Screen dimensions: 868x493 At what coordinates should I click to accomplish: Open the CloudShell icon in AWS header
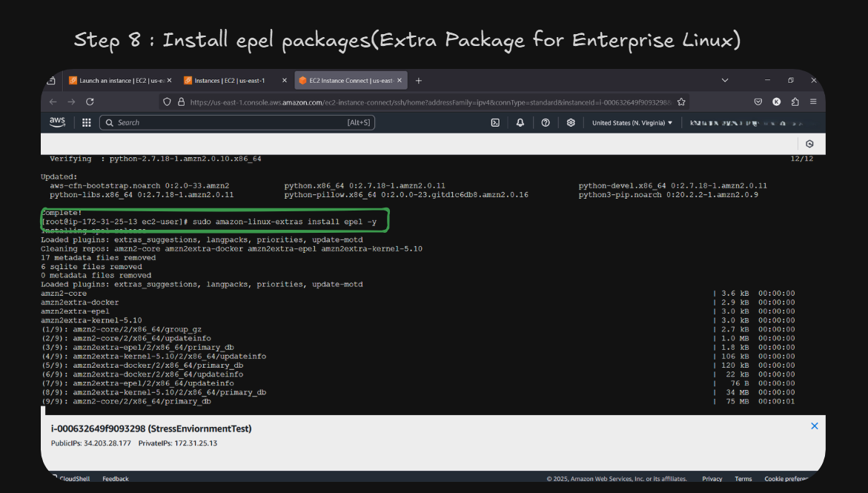(x=495, y=123)
